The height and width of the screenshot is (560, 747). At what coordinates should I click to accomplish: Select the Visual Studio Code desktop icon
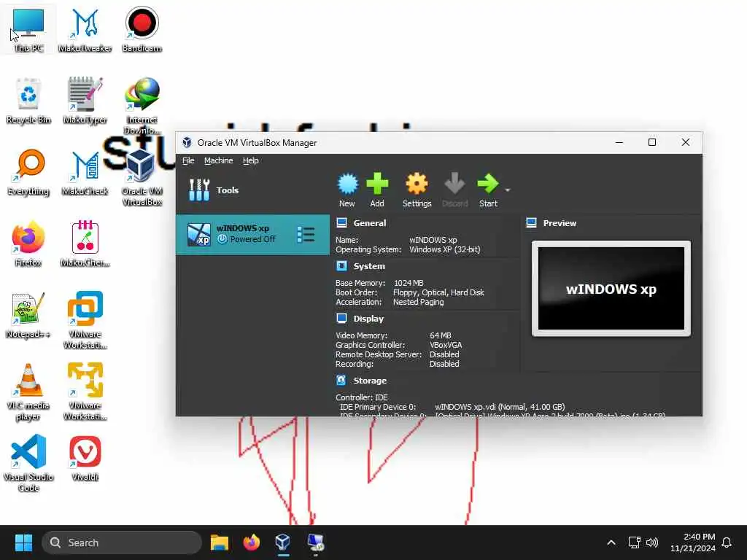pos(28,463)
